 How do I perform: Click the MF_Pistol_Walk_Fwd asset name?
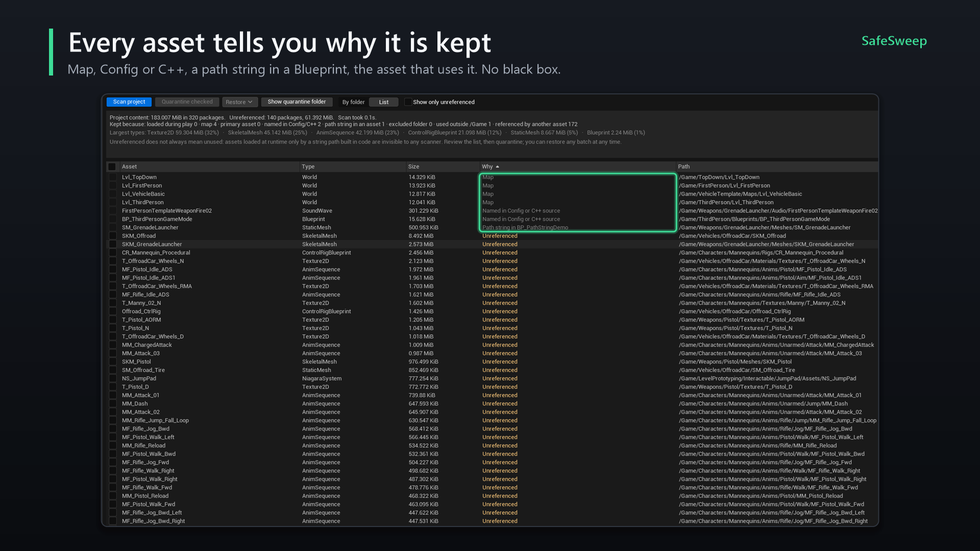click(148, 504)
